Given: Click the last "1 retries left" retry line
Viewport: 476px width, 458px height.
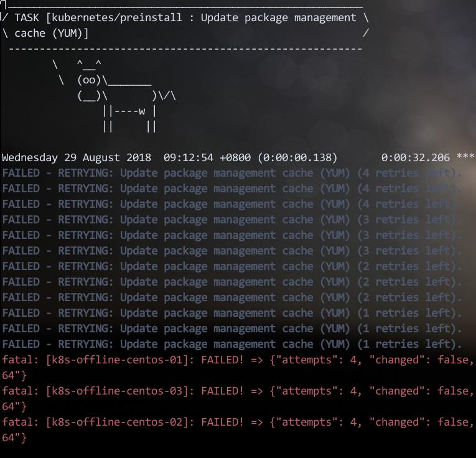Looking at the screenshot, I should click(231, 344).
